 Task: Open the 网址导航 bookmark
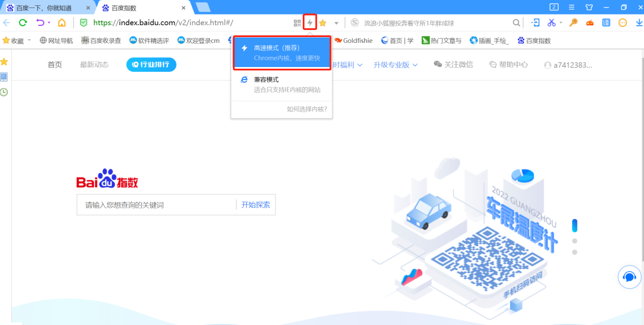tap(56, 41)
